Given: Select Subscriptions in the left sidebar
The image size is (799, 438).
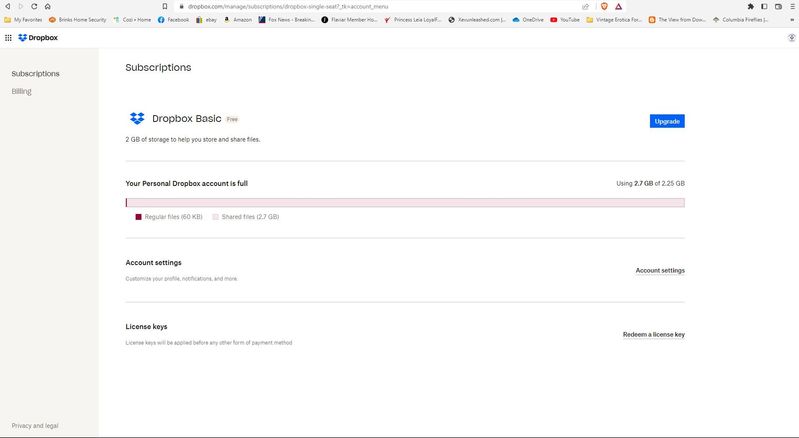Looking at the screenshot, I should tap(36, 74).
